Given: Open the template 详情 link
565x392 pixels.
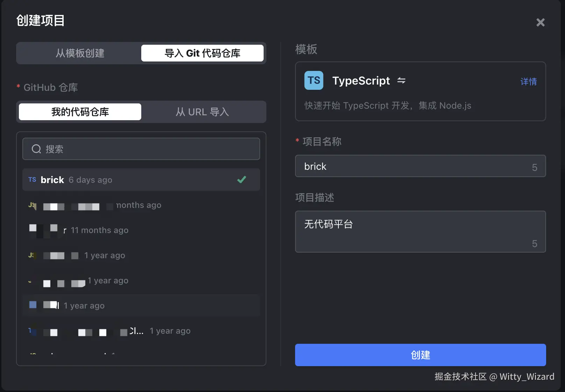Looking at the screenshot, I should 528,81.
